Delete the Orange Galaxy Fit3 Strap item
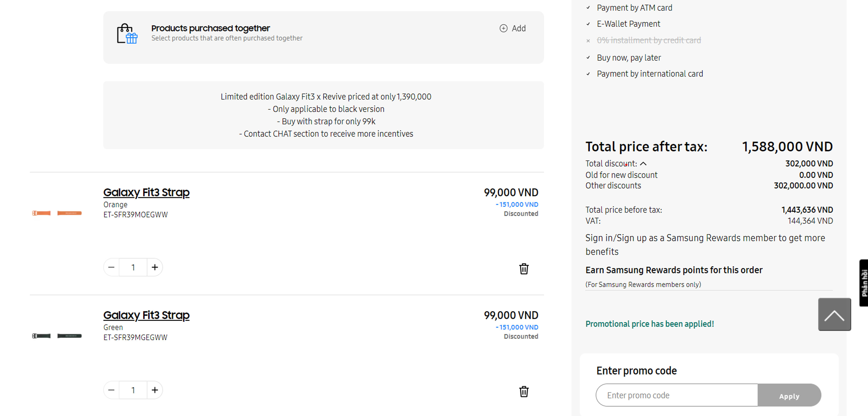This screenshot has height=416, width=868. [x=524, y=269]
